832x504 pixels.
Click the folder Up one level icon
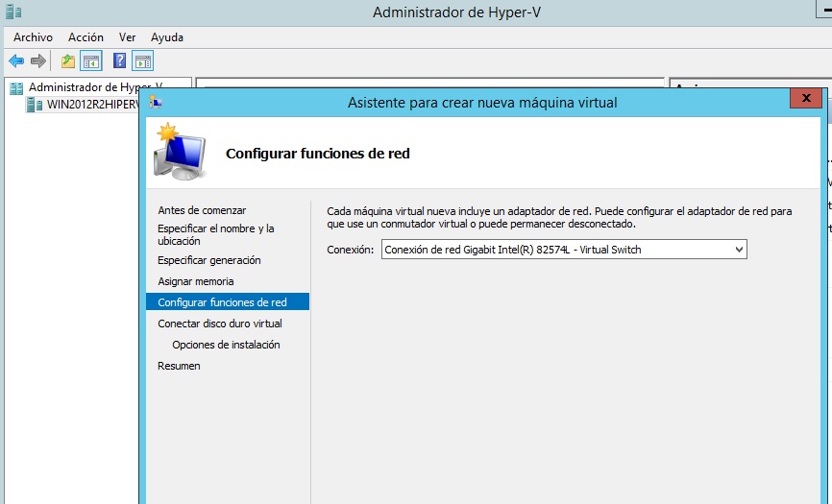click(68, 61)
